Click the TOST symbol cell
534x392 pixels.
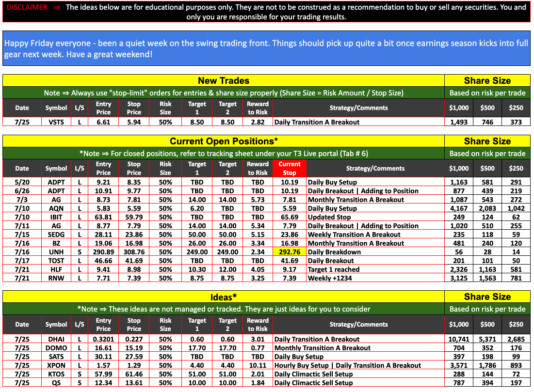[x=56, y=261]
